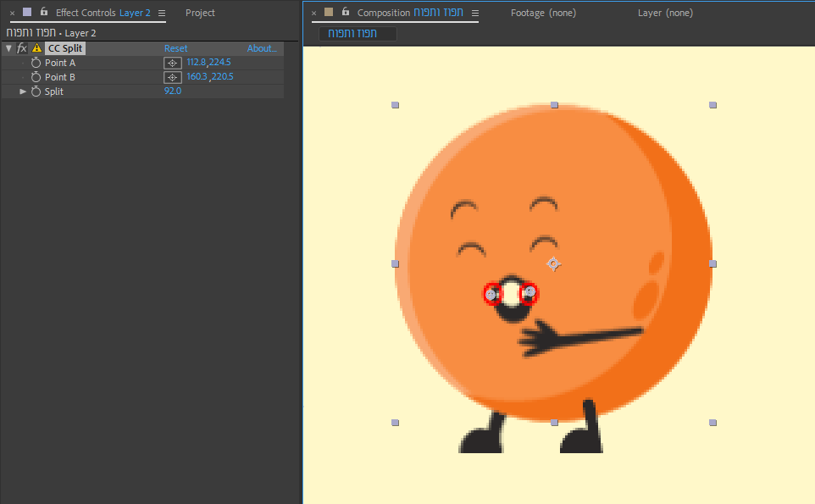Close the Composition panel
Image resolution: width=815 pixels, height=504 pixels.
[x=314, y=13]
